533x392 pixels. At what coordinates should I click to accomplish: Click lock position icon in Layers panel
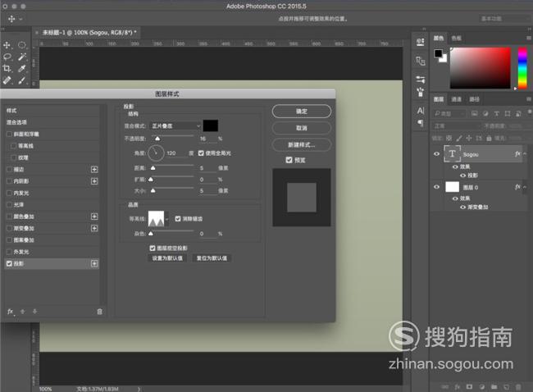tap(469, 138)
